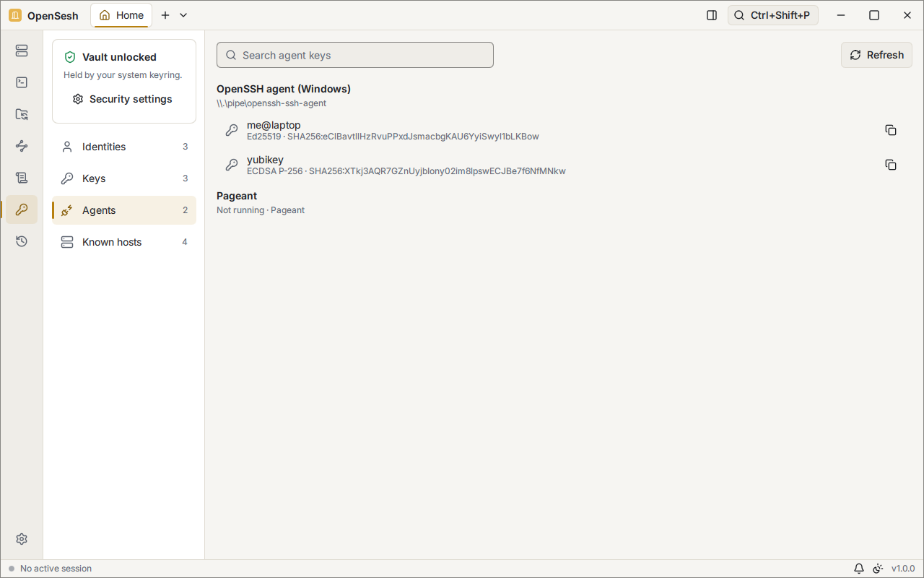Open settings gear at bottom of rail
Screen dimensions: 924x578
(x=22, y=539)
